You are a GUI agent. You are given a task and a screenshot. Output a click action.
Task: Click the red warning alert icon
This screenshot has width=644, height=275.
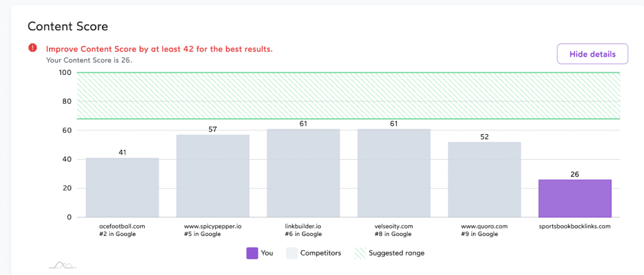pos(32,48)
